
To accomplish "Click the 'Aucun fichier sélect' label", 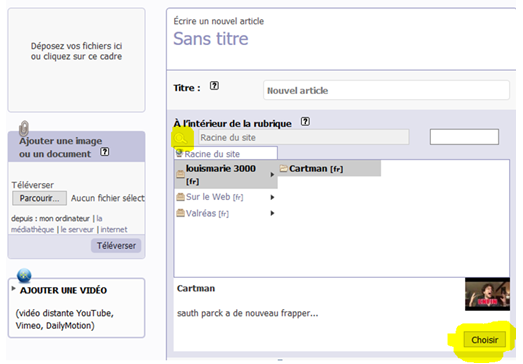I will click(x=107, y=198).
